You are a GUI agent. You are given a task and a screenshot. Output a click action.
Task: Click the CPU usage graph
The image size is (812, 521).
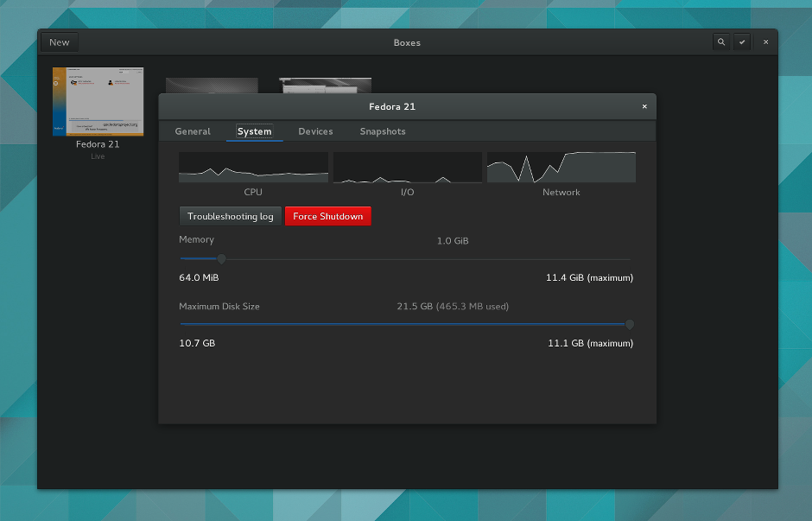(253, 168)
